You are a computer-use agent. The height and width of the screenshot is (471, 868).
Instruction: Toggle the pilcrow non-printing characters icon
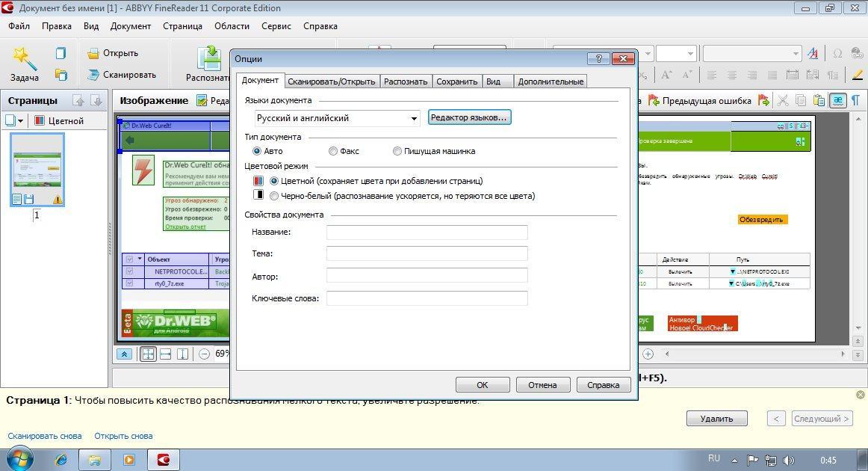tap(856, 100)
